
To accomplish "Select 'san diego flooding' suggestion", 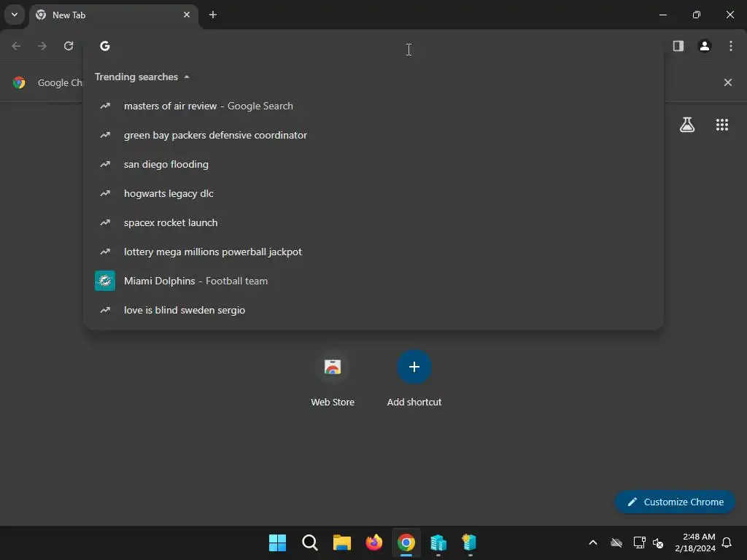I will (373, 164).
